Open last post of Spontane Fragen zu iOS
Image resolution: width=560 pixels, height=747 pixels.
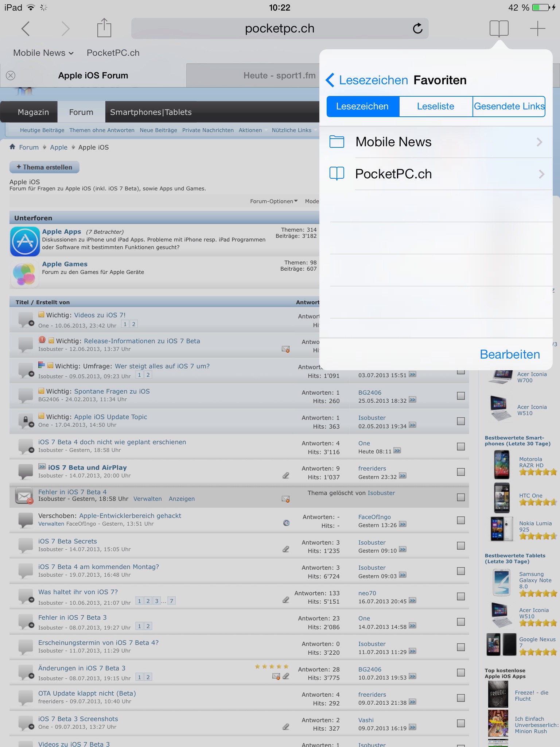coord(412,400)
